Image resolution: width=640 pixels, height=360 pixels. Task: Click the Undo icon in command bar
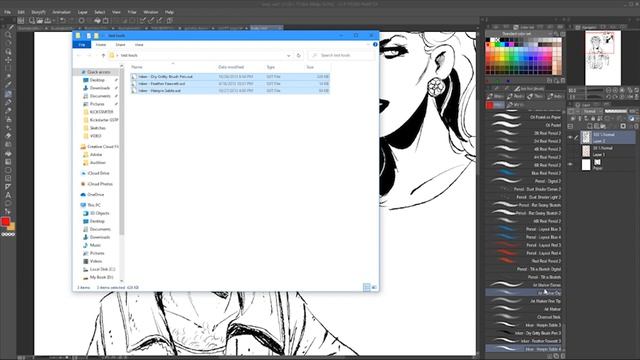pos(62,20)
